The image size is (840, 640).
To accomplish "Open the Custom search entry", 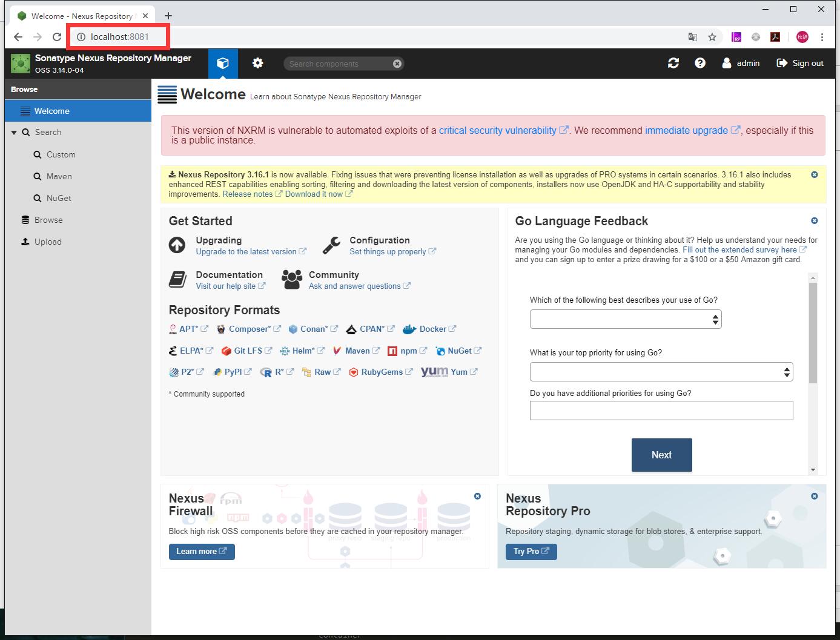I will 61,154.
